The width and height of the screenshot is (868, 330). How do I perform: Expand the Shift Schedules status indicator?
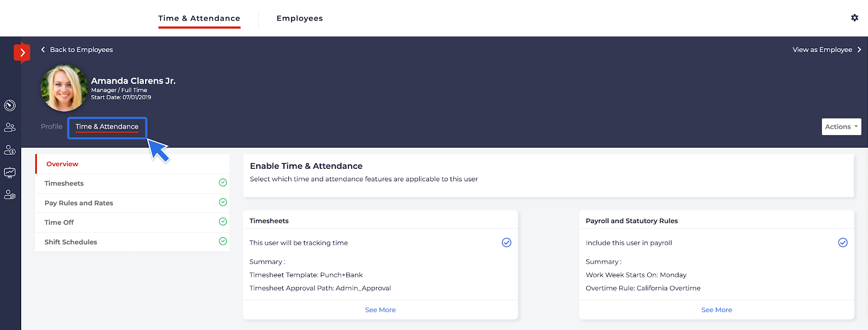coord(223,241)
